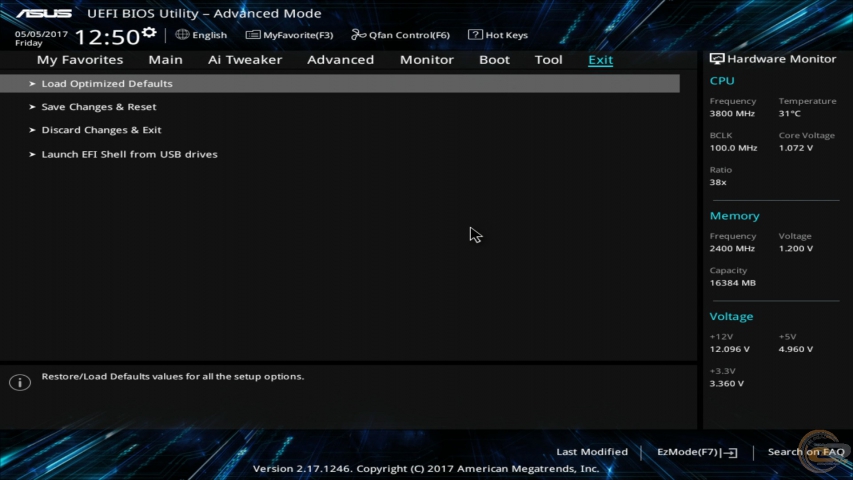Click +3.3V reading 3.360 V
The height and width of the screenshot is (480, 853).
[x=727, y=384]
